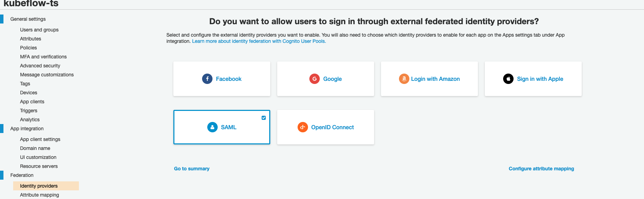Click the SAML user icon
The image size is (644, 199).
(212, 127)
